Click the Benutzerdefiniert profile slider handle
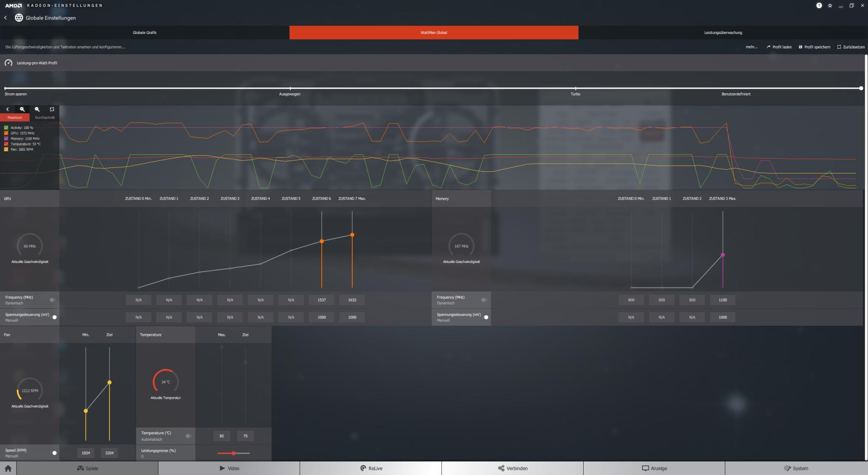The width and height of the screenshot is (868, 475). (861, 88)
